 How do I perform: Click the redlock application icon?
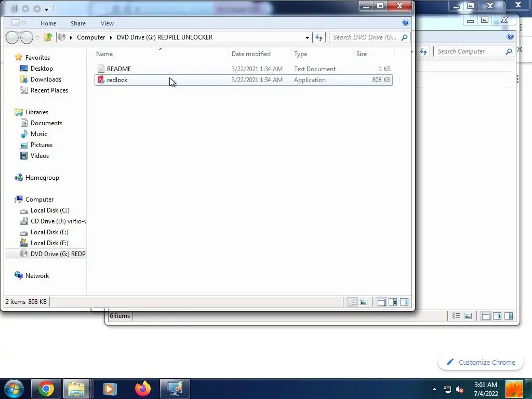tap(101, 79)
